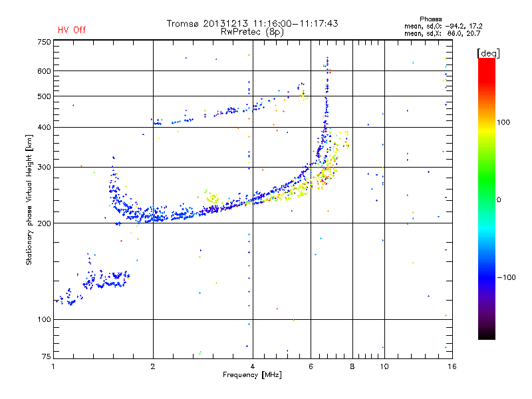Click the 6 tick label on the frequency axis
This screenshot has height=399, width=532.
click(x=311, y=366)
